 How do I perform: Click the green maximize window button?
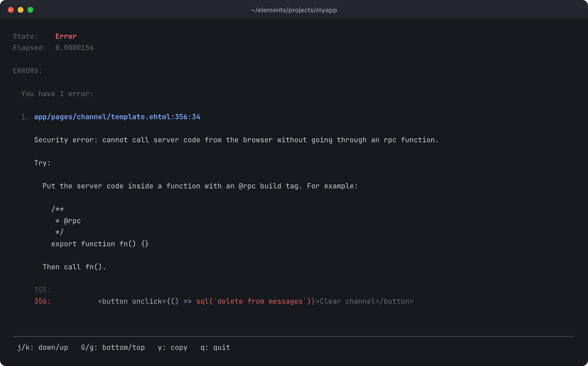(30, 10)
